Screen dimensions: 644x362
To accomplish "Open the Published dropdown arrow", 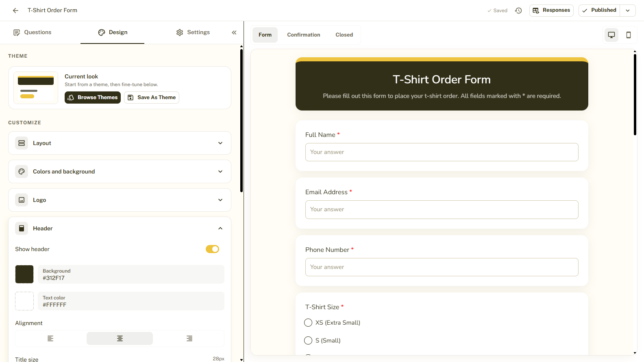I will click(x=628, y=11).
